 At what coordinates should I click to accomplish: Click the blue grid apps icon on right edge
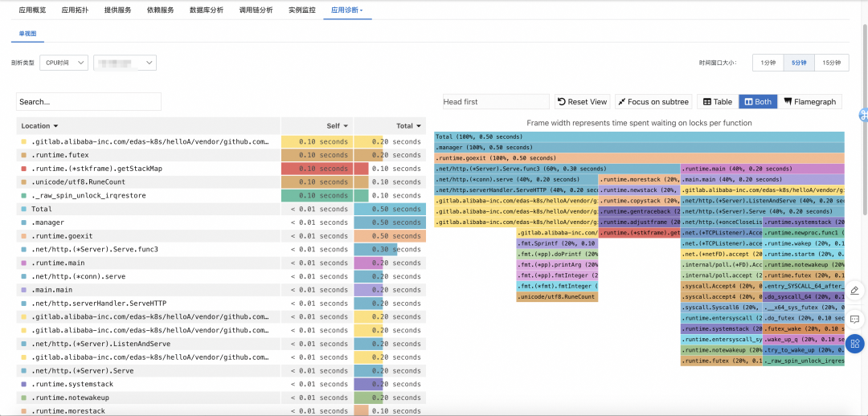pyautogui.click(x=854, y=345)
